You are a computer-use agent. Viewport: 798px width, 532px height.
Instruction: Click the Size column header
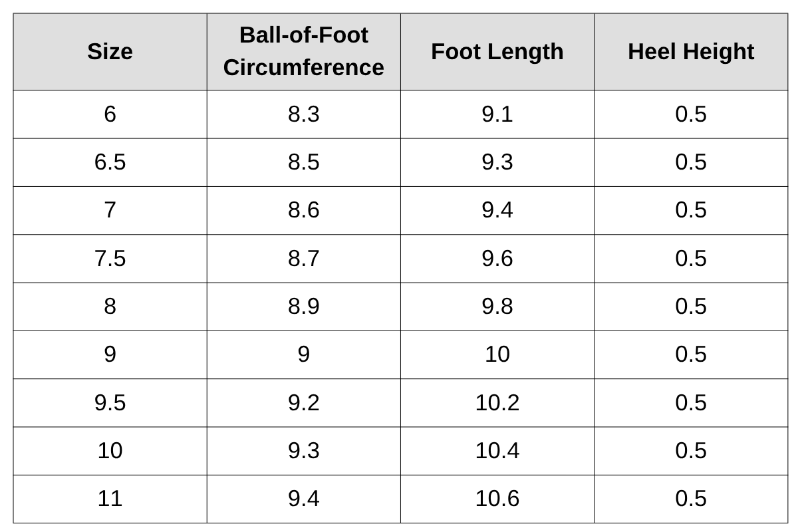110,52
